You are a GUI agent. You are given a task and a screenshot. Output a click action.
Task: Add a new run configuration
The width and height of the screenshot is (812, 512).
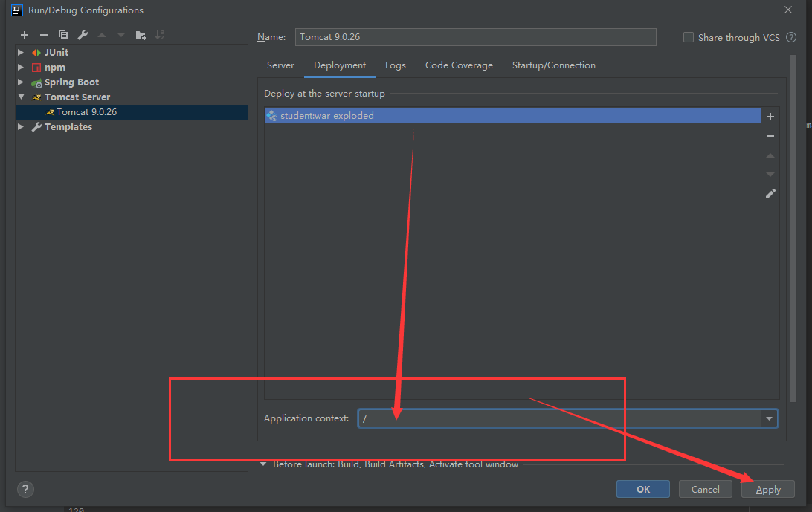pos(25,35)
